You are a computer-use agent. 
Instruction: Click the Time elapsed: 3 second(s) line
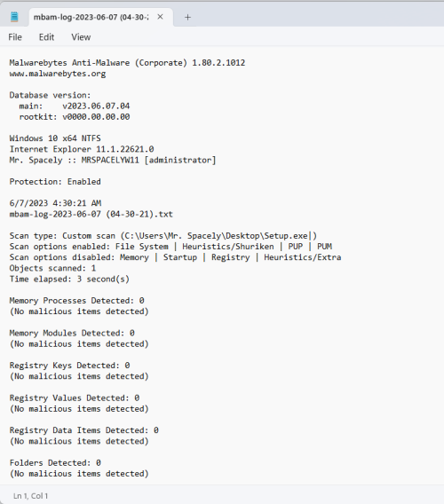click(x=69, y=279)
